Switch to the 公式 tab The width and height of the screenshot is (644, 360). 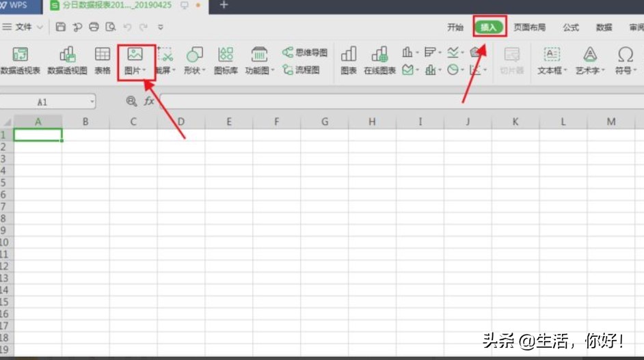click(x=571, y=27)
